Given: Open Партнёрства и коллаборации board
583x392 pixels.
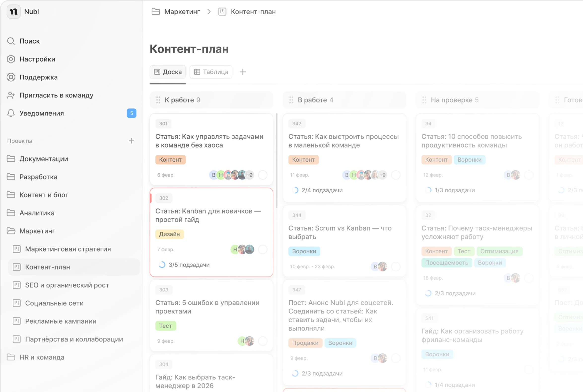Looking at the screenshot, I should (74, 339).
